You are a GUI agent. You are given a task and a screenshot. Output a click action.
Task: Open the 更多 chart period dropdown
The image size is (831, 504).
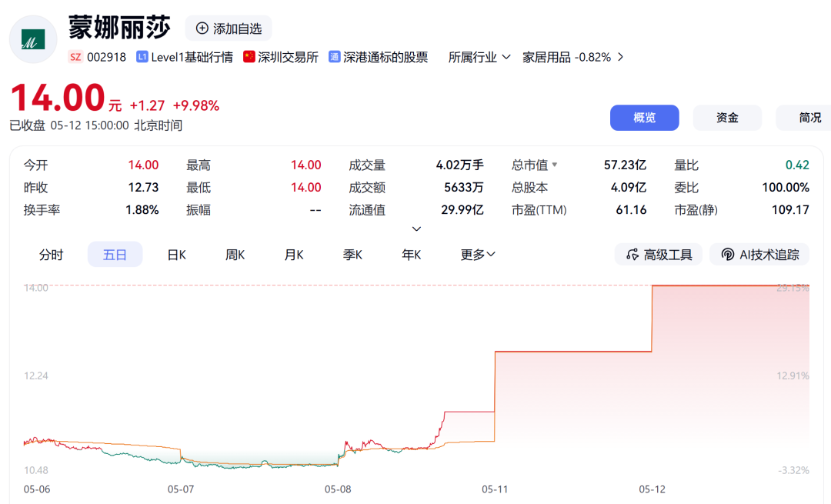[478, 255]
